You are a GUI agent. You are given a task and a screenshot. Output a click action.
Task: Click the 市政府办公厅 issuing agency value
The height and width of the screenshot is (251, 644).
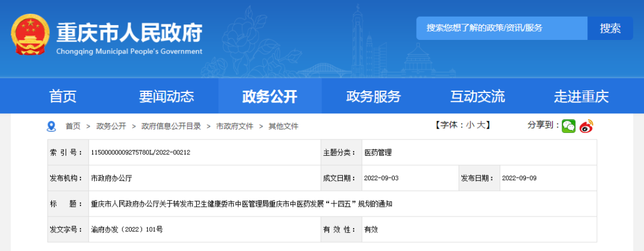coord(112,178)
